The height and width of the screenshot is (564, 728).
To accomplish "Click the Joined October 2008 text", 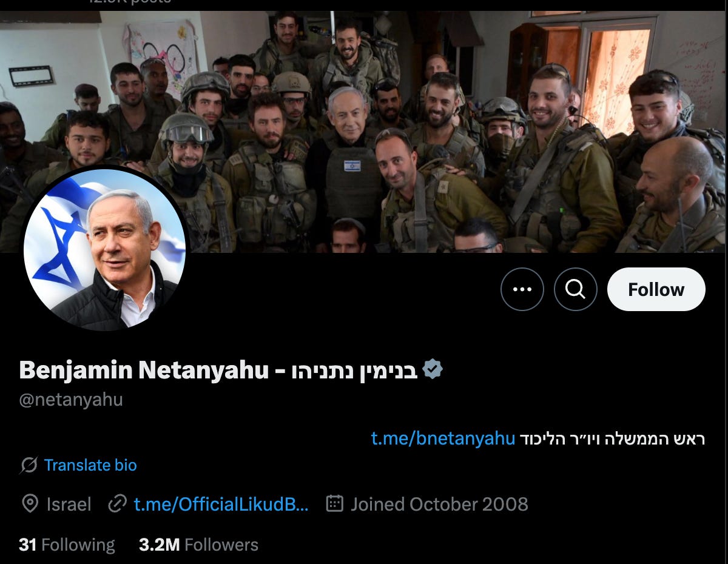I will (439, 504).
